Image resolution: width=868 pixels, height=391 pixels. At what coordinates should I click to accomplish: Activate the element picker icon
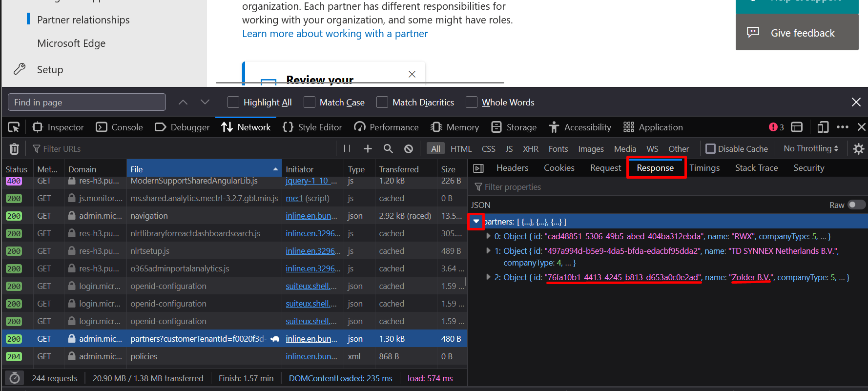[x=14, y=127]
